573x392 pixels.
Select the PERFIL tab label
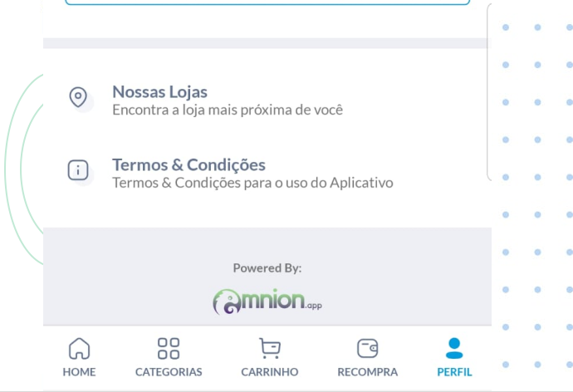tap(454, 372)
